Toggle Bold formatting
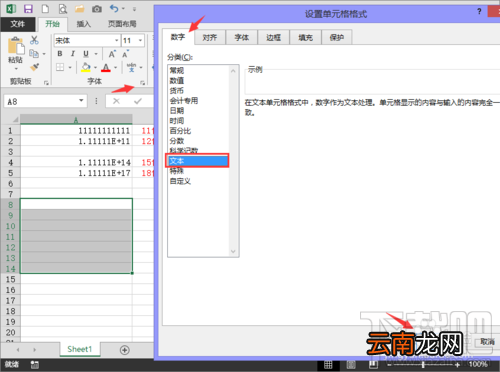 (x=60, y=54)
